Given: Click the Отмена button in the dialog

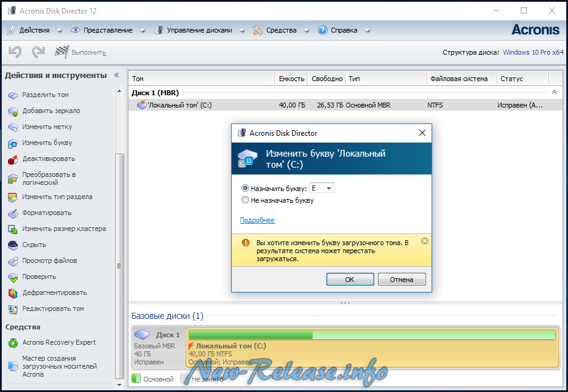Looking at the screenshot, I should point(402,280).
